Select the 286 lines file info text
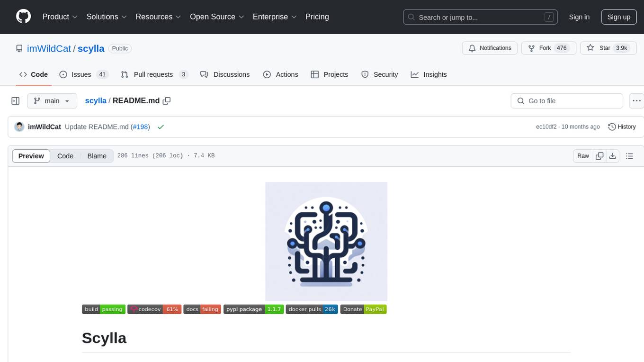Viewport: 644px width, 362px height. click(x=166, y=156)
